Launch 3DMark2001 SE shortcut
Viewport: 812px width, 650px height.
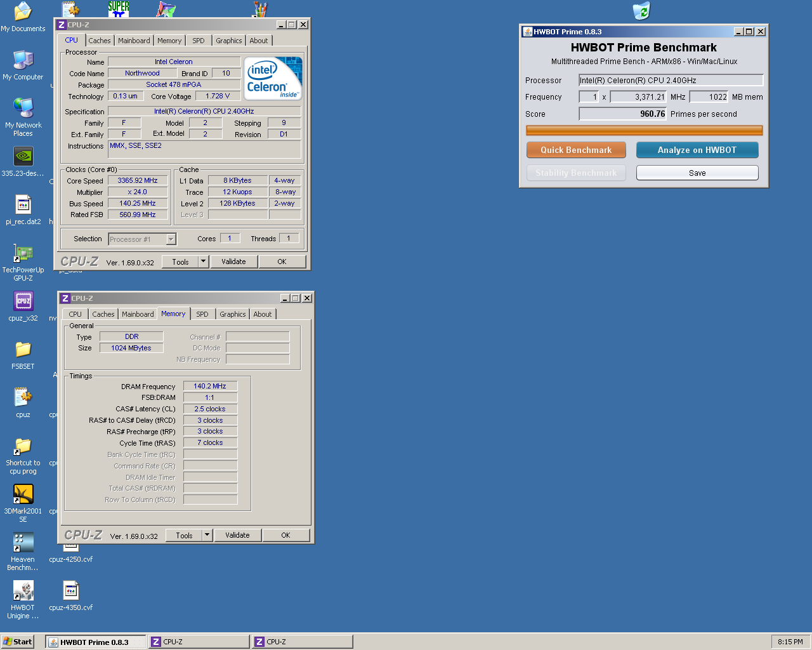[x=23, y=494]
